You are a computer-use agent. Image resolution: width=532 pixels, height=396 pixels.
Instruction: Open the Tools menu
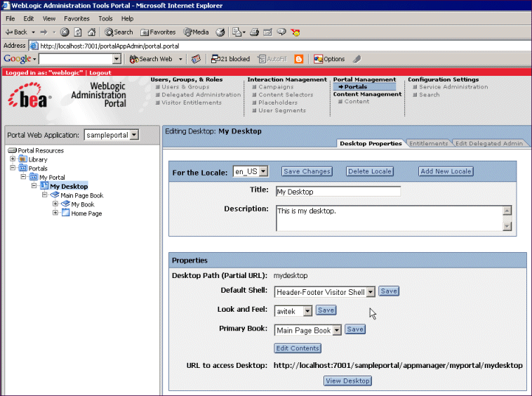point(105,19)
